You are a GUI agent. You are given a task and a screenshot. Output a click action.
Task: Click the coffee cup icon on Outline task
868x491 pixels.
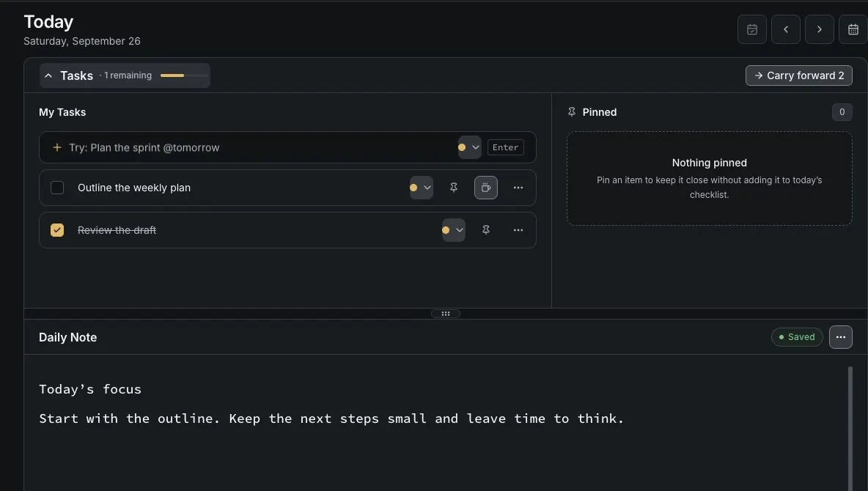coord(486,188)
